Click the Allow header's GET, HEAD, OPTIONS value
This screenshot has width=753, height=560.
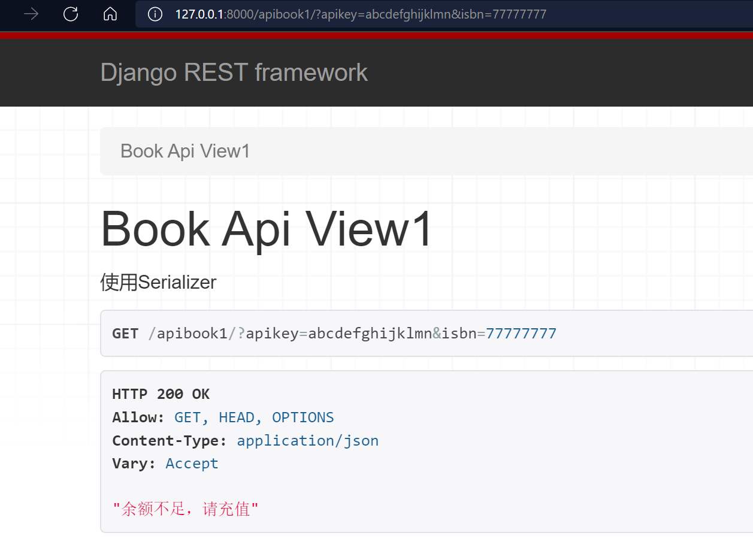(x=254, y=417)
